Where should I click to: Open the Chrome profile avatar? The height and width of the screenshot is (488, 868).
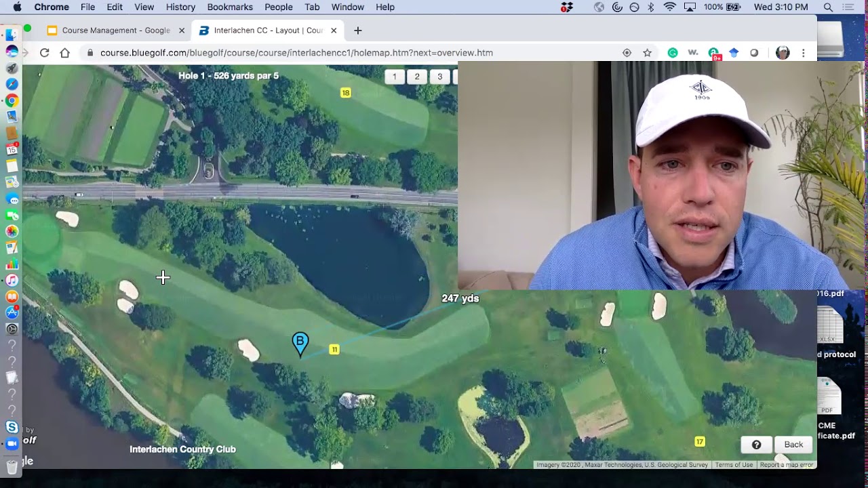[783, 53]
